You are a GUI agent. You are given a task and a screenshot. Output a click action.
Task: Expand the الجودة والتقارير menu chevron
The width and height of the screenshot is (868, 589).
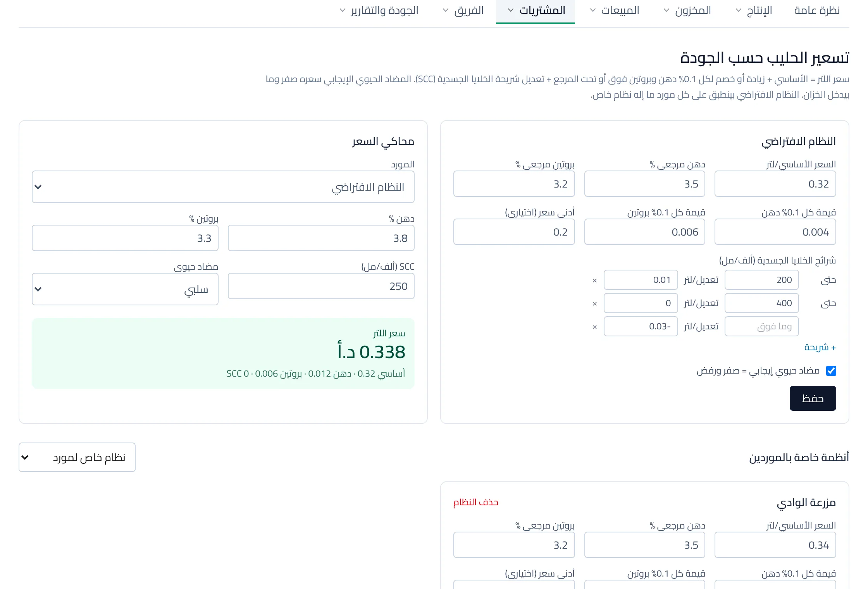click(x=342, y=10)
